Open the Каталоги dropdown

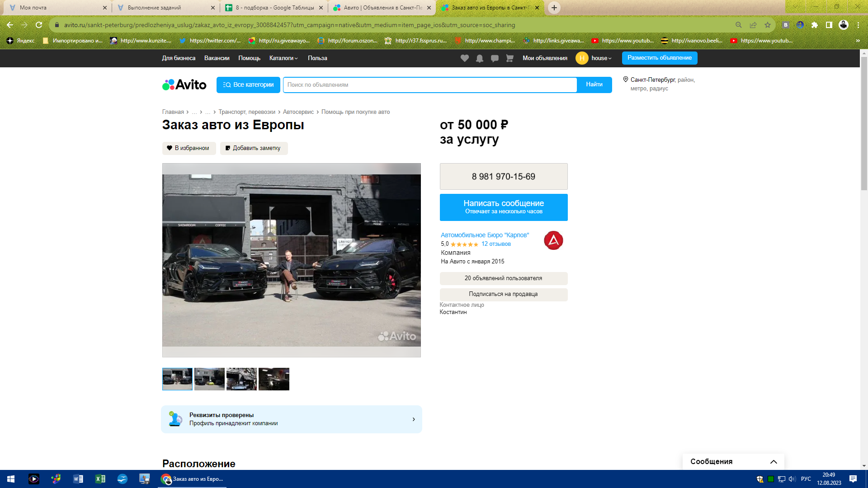[x=283, y=58]
